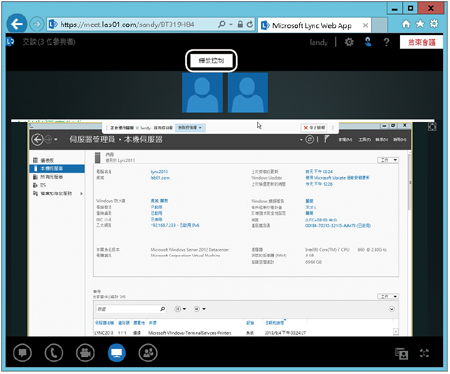Click the first participant avatar thumbnail

point(202,93)
